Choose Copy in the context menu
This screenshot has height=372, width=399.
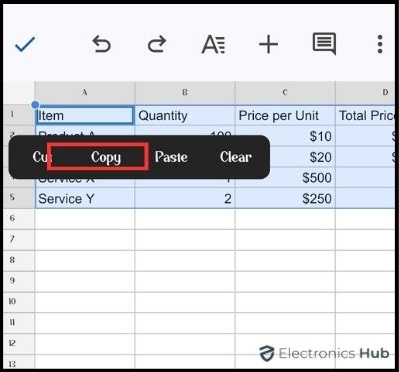click(x=106, y=157)
